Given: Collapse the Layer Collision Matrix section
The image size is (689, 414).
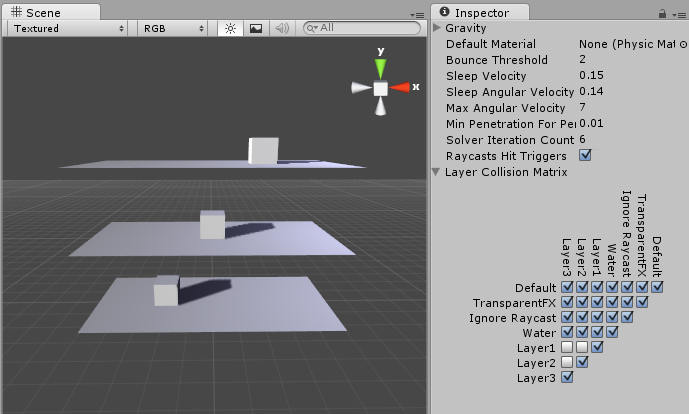Looking at the screenshot, I should pos(437,172).
